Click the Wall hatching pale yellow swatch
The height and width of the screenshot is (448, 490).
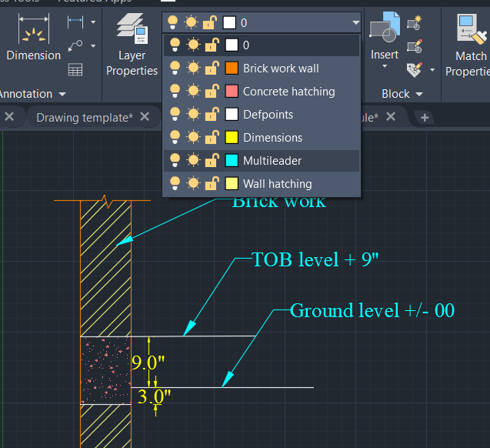point(232,184)
